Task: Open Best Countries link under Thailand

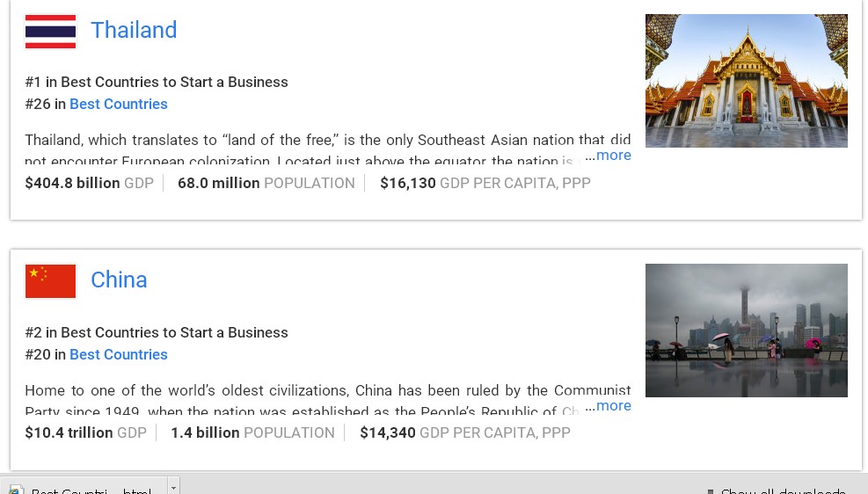Action: click(119, 104)
